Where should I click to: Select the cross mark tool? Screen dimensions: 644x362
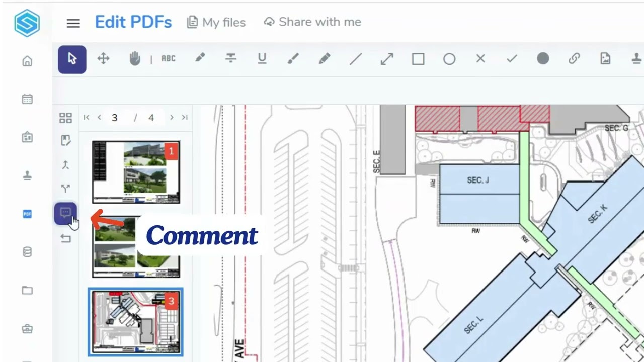tap(480, 59)
